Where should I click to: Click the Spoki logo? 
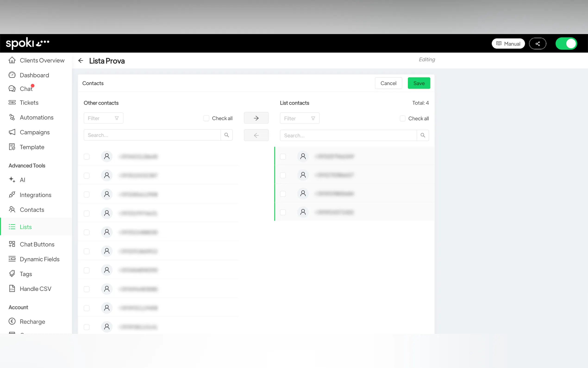(28, 43)
